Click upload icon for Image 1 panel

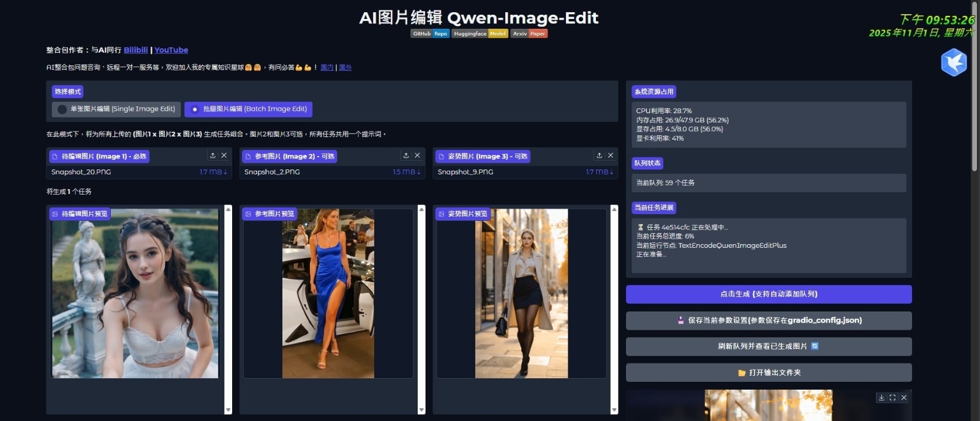tap(213, 156)
